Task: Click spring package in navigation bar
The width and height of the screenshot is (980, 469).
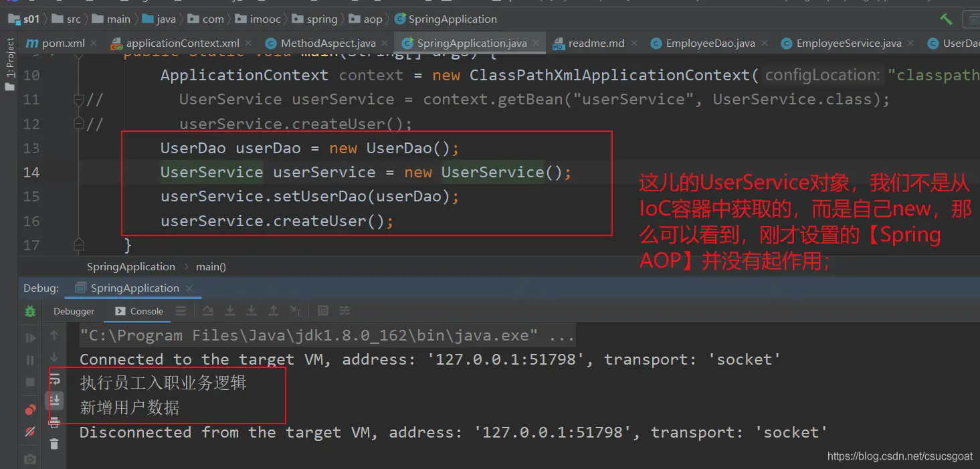Action: pos(315,19)
